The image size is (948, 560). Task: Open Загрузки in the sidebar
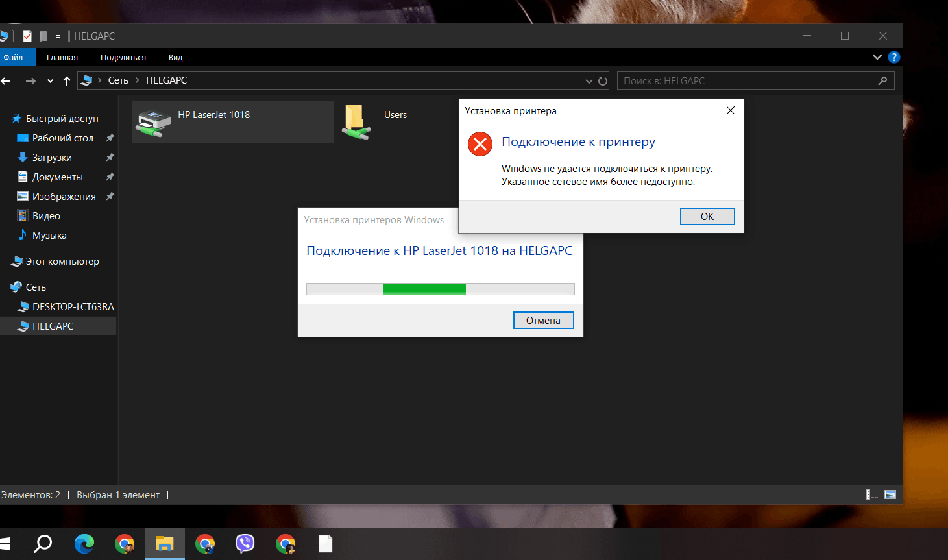tap(52, 158)
